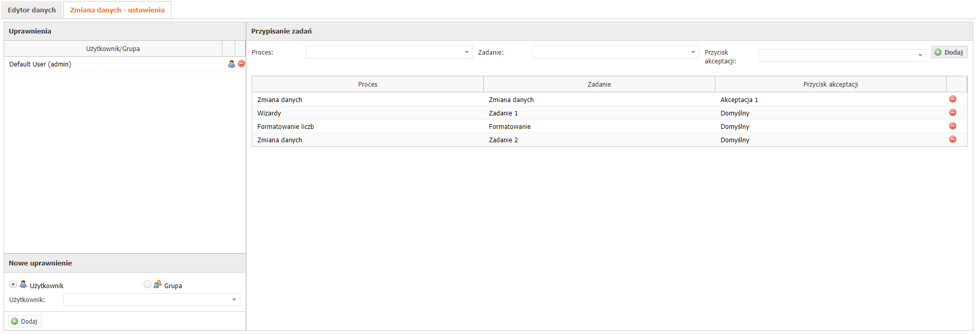
Task: Click Dodaj button in task assignment panel
Action: 949,53
